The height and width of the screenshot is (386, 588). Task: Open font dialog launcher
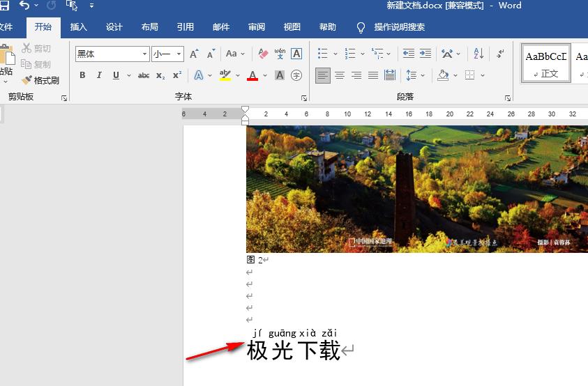[304, 98]
